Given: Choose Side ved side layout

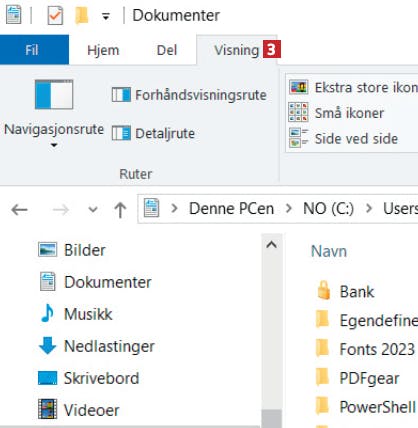Looking at the screenshot, I should tap(343, 139).
